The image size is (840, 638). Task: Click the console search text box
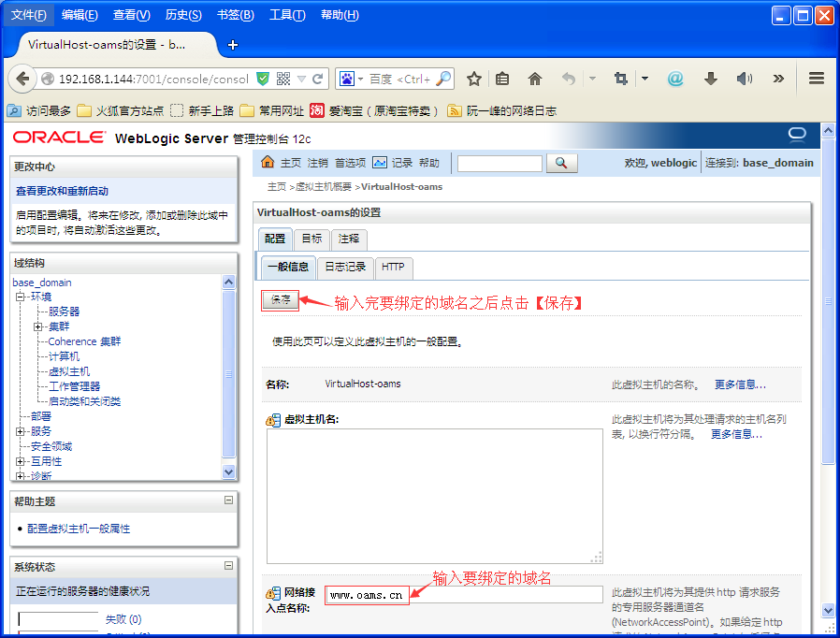[x=500, y=163]
